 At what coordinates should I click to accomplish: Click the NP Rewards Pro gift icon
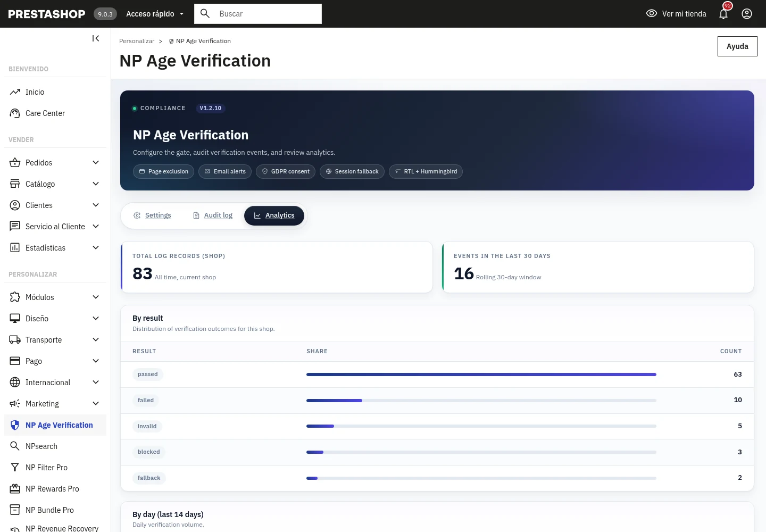pyautogui.click(x=15, y=489)
